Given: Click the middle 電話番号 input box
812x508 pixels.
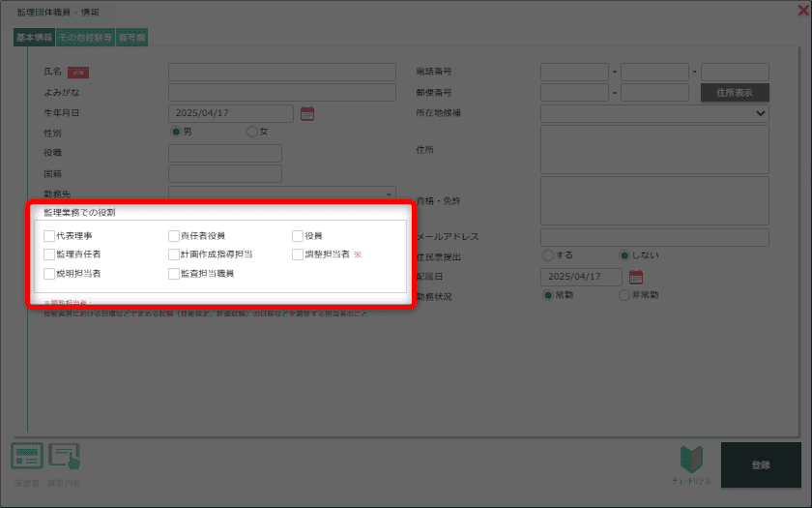Looking at the screenshot, I should [x=654, y=72].
